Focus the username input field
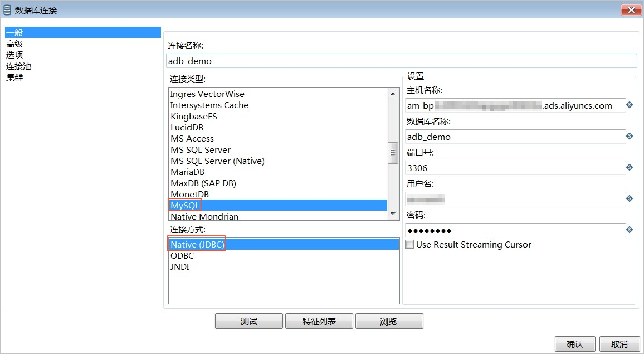644x354 pixels. tap(515, 199)
